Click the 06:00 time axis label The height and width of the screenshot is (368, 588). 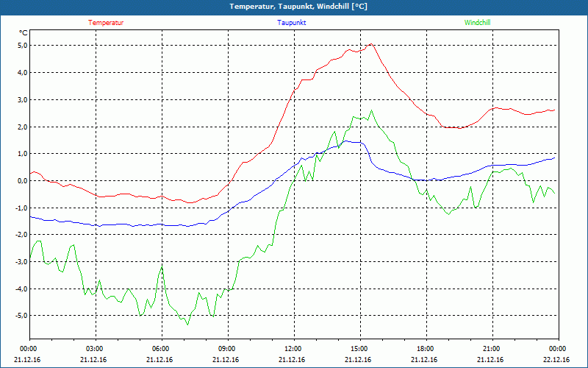(x=162, y=348)
